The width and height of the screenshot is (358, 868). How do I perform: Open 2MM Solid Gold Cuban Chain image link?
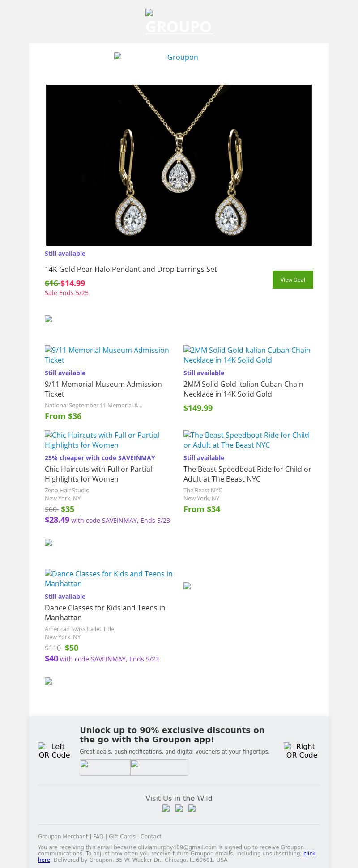point(247,355)
